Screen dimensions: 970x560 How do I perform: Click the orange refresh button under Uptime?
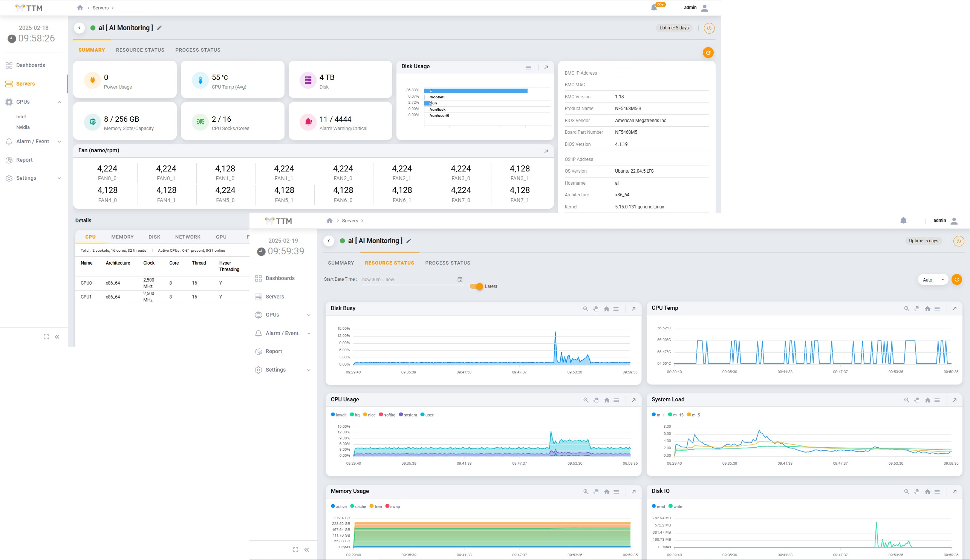(x=708, y=53)
